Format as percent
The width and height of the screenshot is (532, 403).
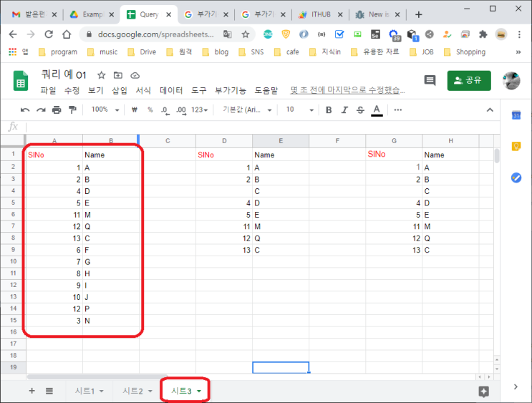click(x=150, y=110)
